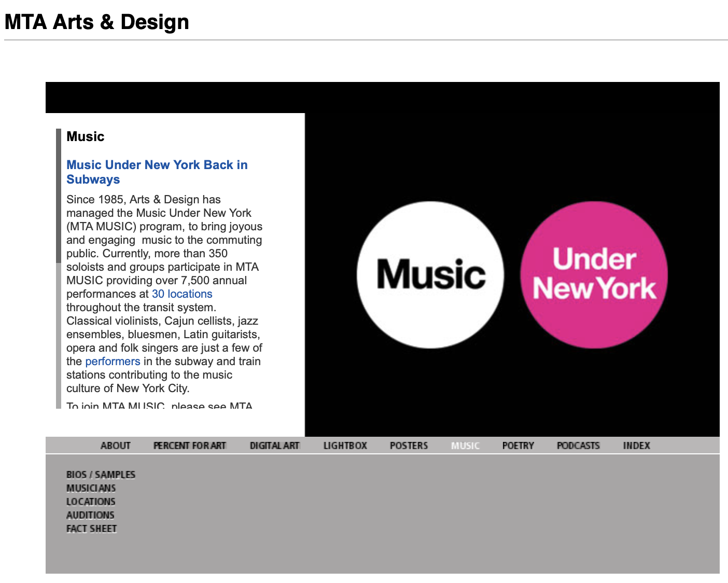Open the PODCASTS section

[578, 446]
